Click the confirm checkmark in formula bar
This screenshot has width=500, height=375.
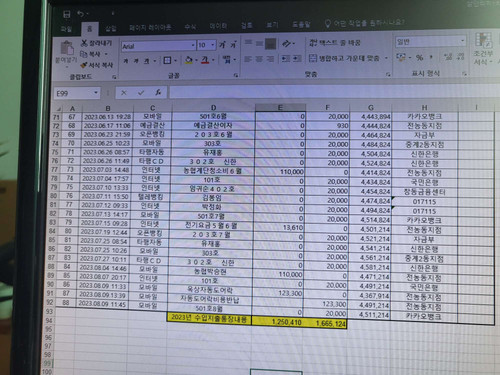point(141,93)
